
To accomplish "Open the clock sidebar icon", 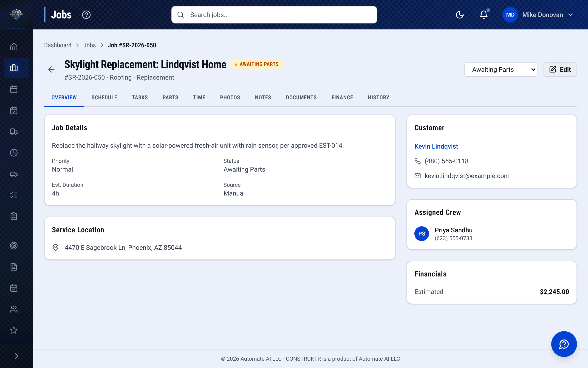I will coord(14,153).
